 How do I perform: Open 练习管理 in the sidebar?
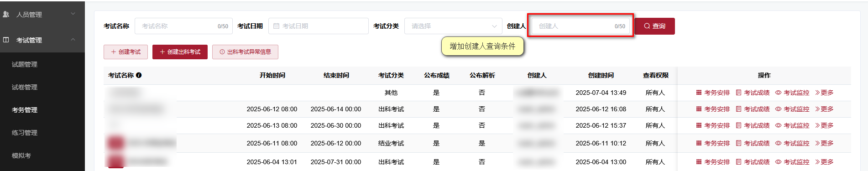pos(25,133)
